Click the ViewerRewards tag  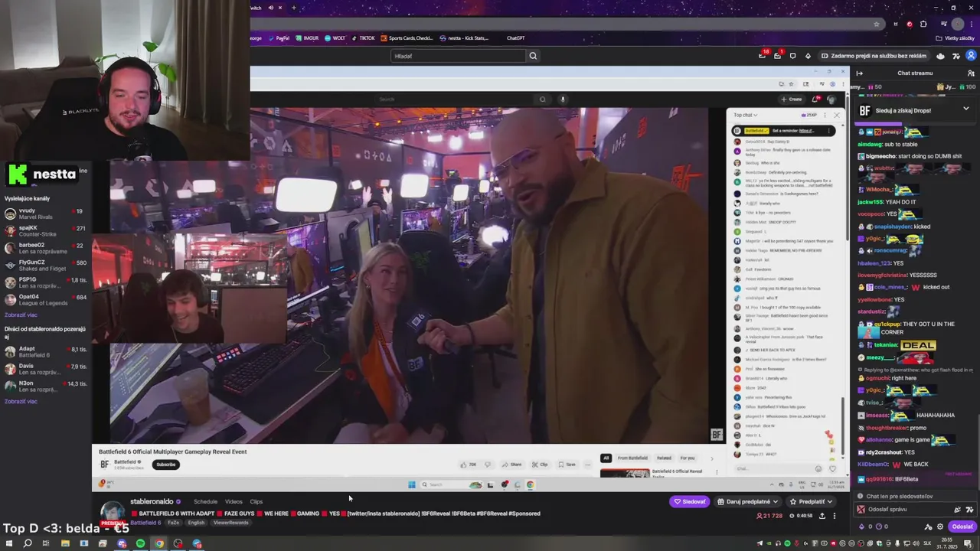click(x=230, y=523)
